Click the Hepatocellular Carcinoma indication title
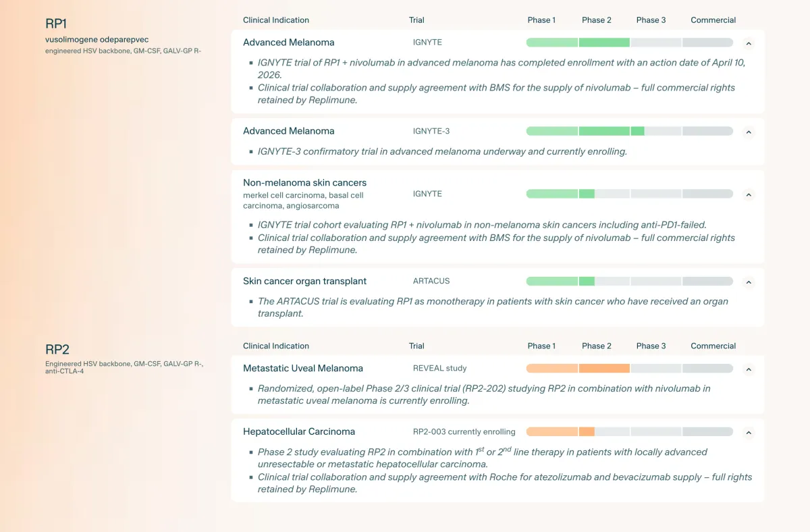 [299, 431]
